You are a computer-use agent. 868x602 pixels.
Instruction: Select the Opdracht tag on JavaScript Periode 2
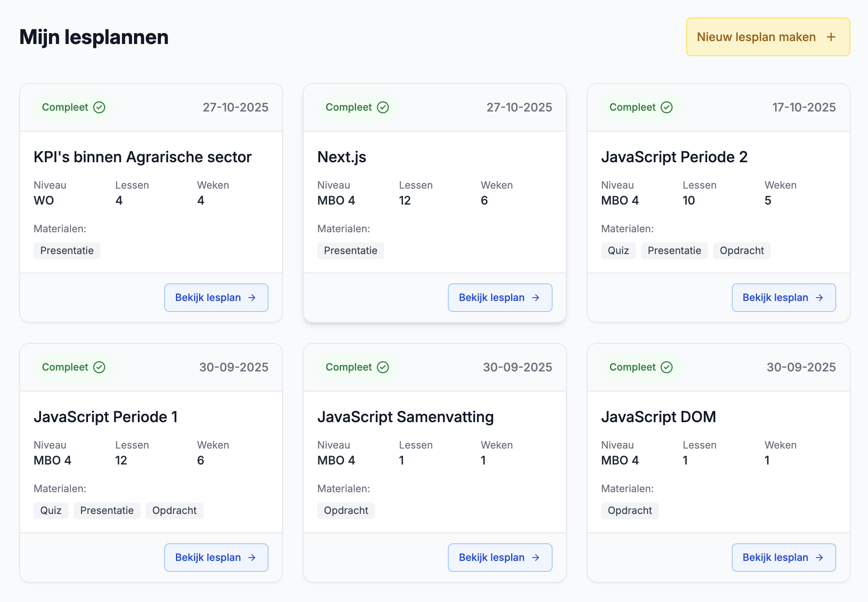[x=741, y=251]
